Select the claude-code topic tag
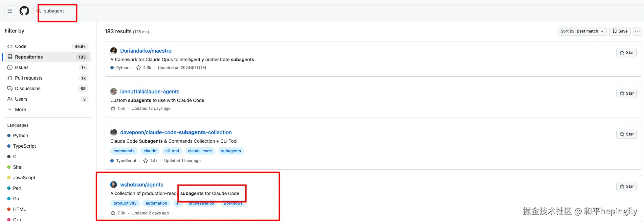The image size is (644, 223). click(200, 151)
